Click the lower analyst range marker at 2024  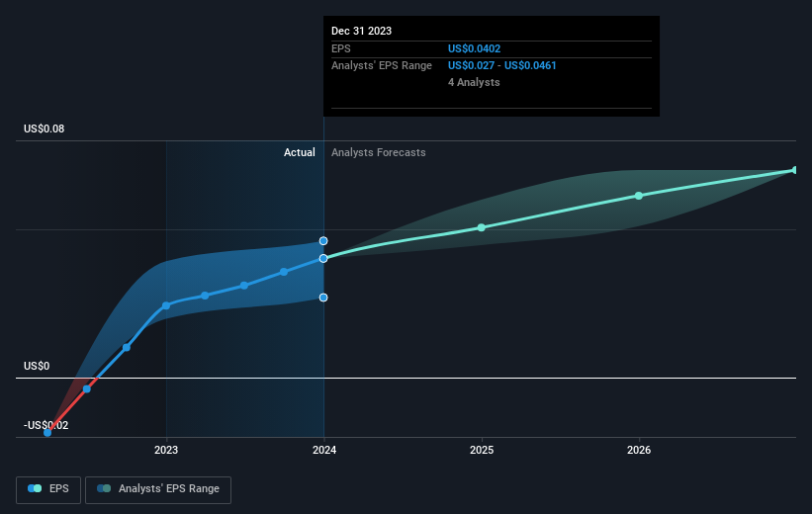point(323,298)
